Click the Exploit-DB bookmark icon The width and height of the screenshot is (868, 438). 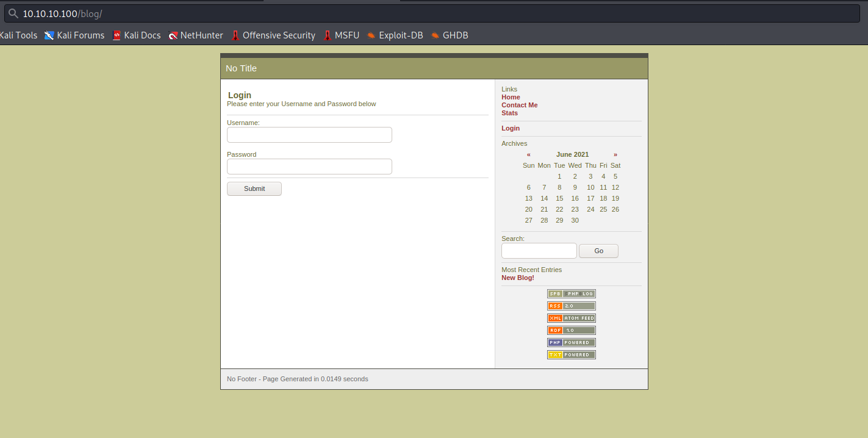tap(371, 35)
